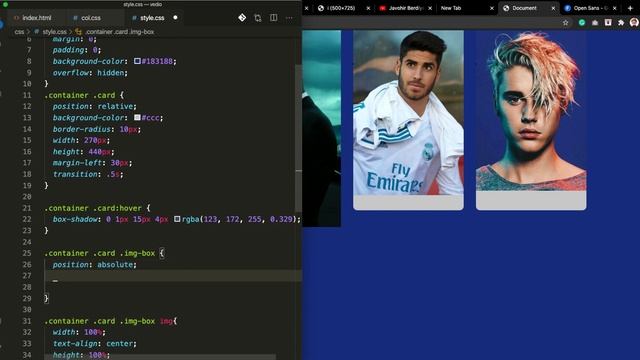The width and height of the screenshot is (640, 360).
Task: Click the blond singer card image
Action: point(531,111)
